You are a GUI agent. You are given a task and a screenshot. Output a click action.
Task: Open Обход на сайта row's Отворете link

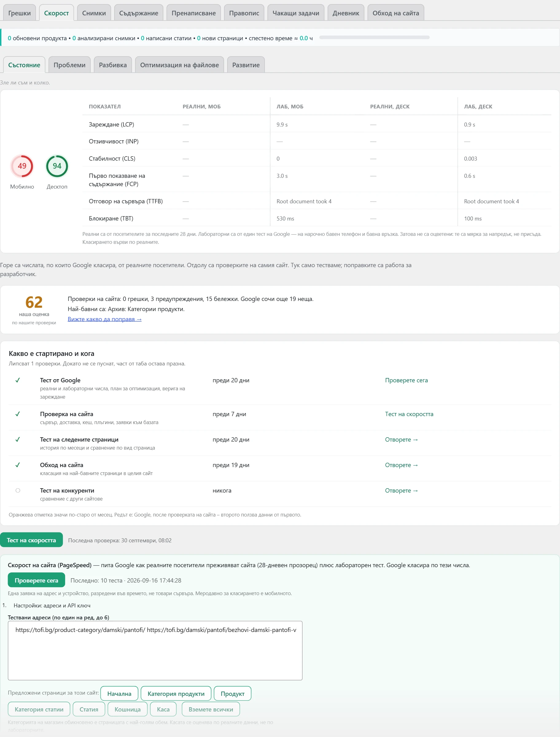pyautogui.click(x=401, y=465)
